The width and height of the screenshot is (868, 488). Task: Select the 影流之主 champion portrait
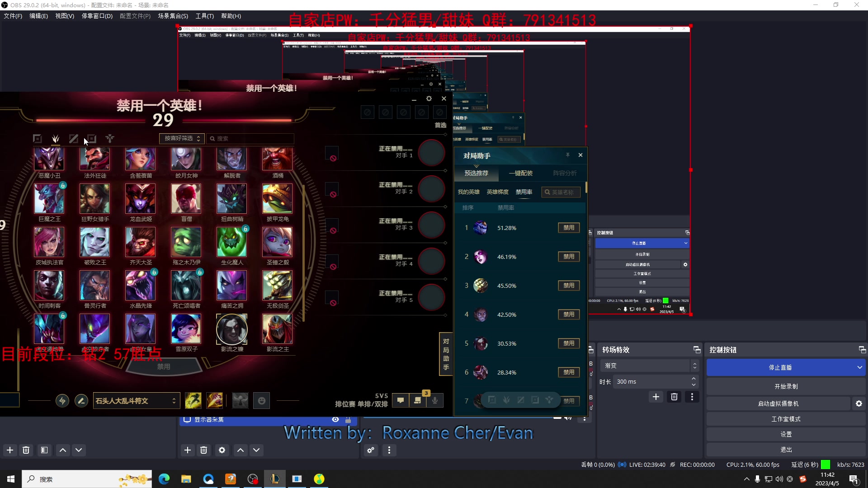277,328
